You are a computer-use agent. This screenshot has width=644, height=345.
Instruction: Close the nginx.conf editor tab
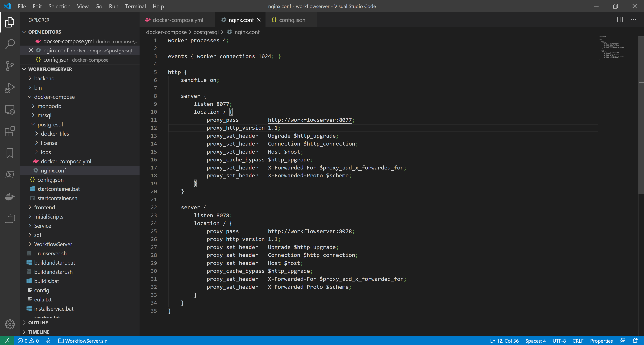(x=259, y=20)
